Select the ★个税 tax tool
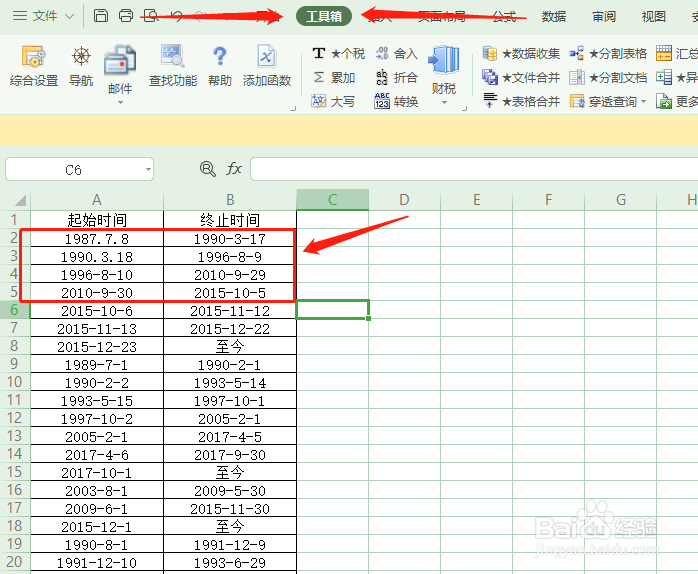Image resolution: width=698 pixels, height=574 pixels. (x=338, y=53)
